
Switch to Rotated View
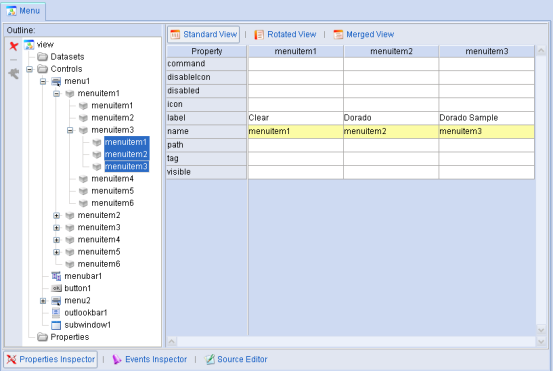[285, 34]
